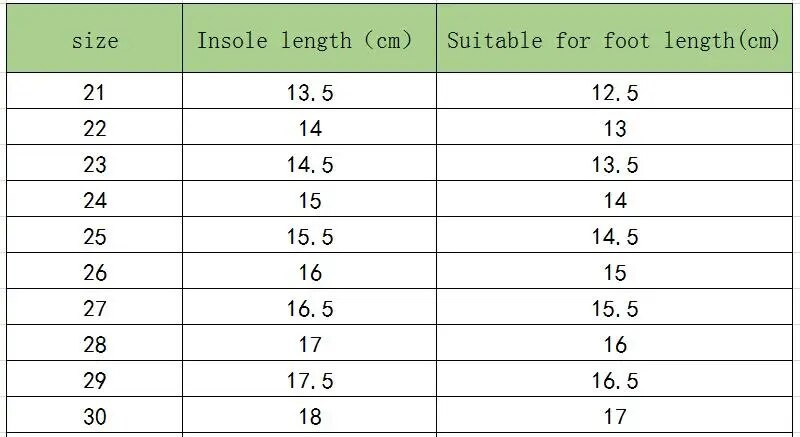Click the size 25 row label

pos(95,237)
